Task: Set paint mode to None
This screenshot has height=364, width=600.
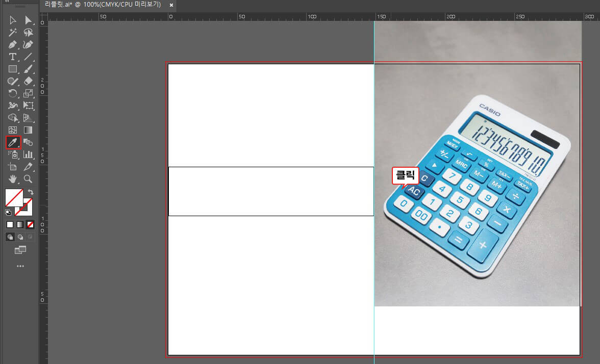Action: [30, 225]
